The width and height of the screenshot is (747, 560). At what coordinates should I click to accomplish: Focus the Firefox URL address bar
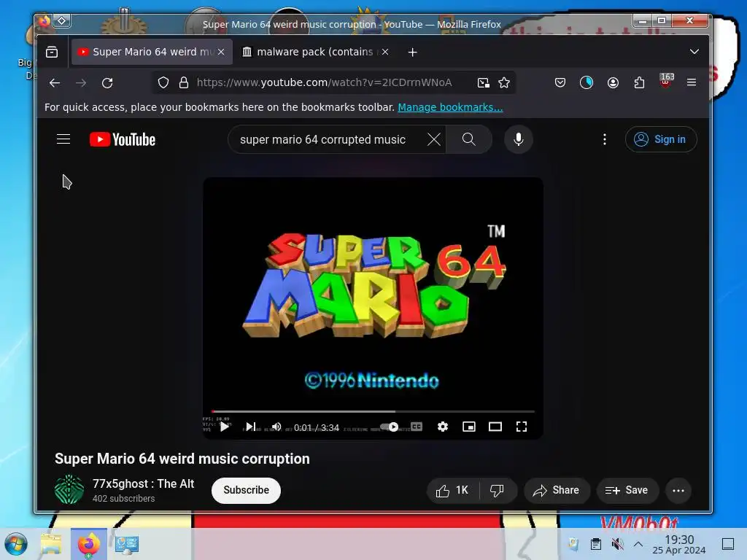tap(333, 83)
